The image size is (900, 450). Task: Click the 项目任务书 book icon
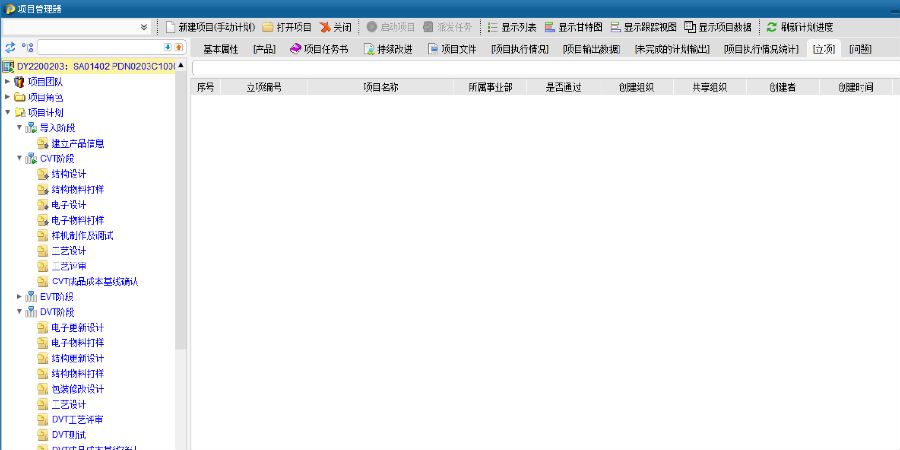[x=295, y=49]
